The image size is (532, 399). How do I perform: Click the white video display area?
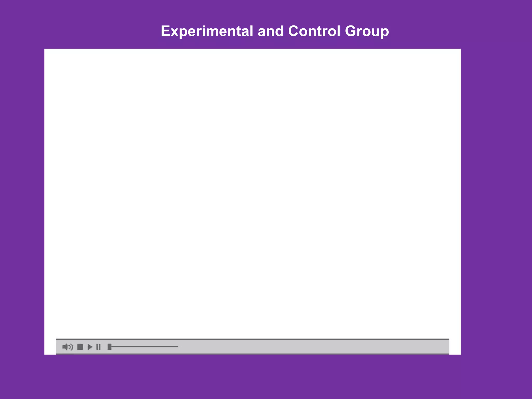pos(252,194)
